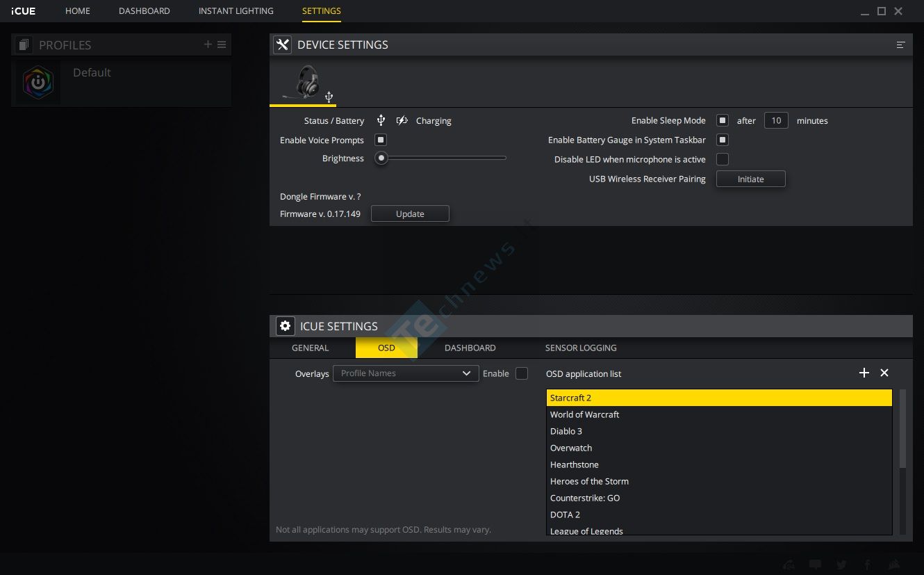Open the support headset icon in footer
924x575 pixels.
pyautogui.click(x=789, y=565)
